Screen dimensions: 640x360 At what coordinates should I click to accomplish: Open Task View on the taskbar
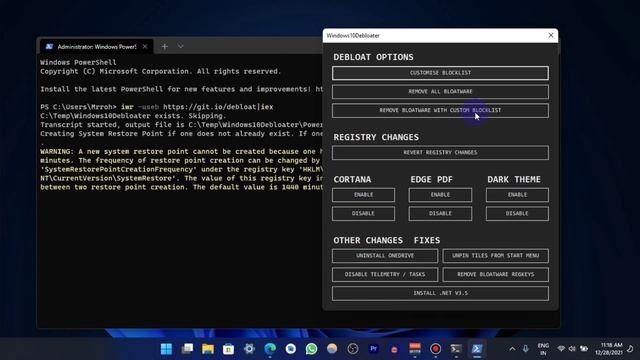coord(187,349)
